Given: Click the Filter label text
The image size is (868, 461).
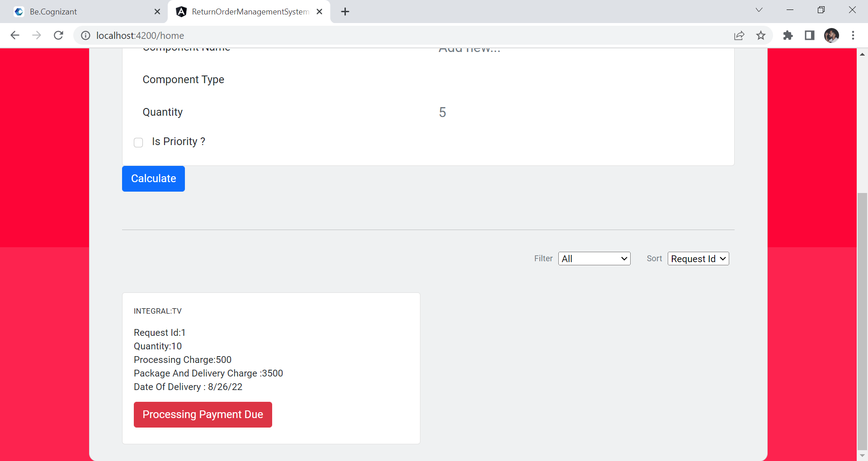Looking at the screenshot, I should pos(543,259).
